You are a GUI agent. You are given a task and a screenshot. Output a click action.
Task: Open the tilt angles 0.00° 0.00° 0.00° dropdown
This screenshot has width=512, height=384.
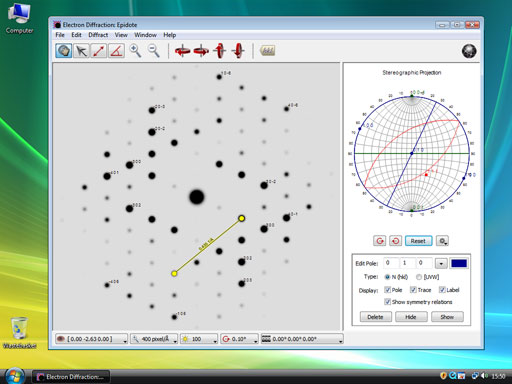(x=302, y=339)
